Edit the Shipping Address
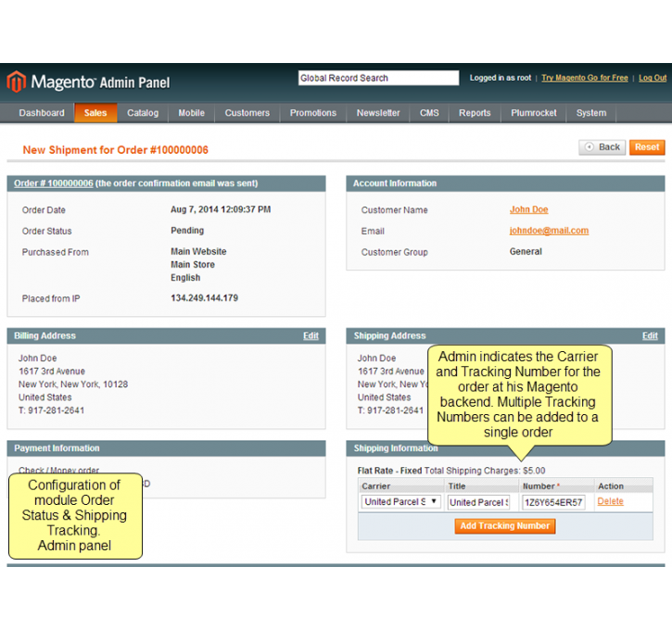Image resolution: width=672 pixels, height=630 pixels. [650, 335]
